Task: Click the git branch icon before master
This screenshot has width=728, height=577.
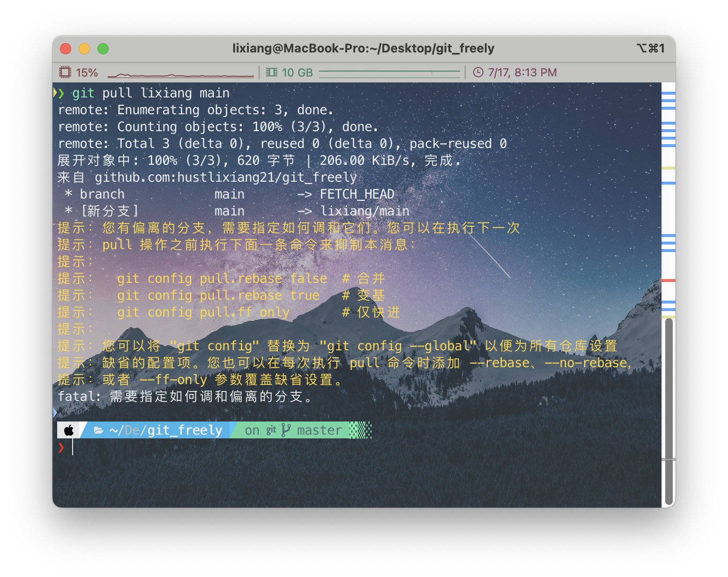Action: [286, 430]
